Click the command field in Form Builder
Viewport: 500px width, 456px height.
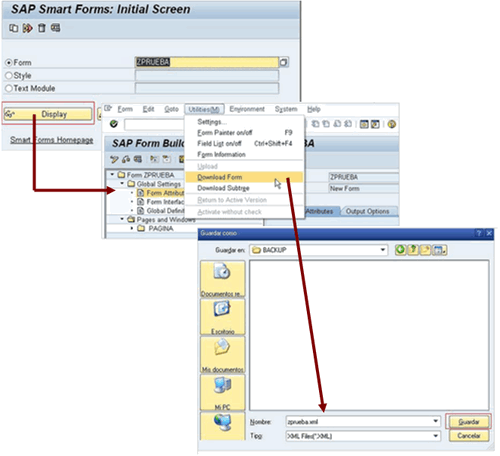click(154, 124)
